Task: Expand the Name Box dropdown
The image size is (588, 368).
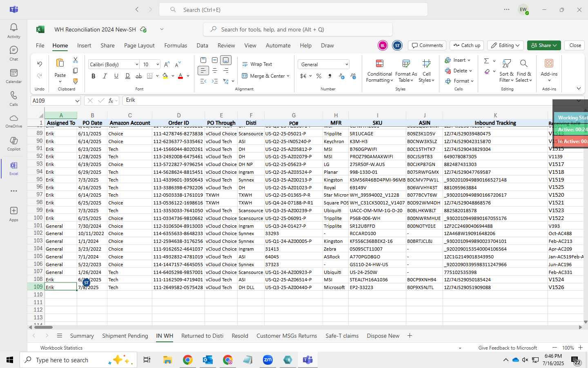Action: pyautogui.click(x=77, y=101)
